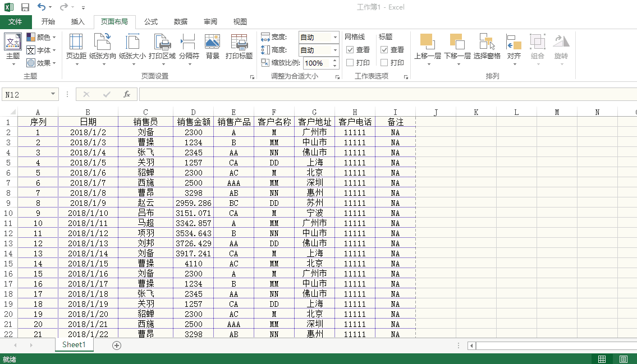This screenshot has width=637, height=364.
Task: Click cell containing 赵云
Action: (146, 203)
